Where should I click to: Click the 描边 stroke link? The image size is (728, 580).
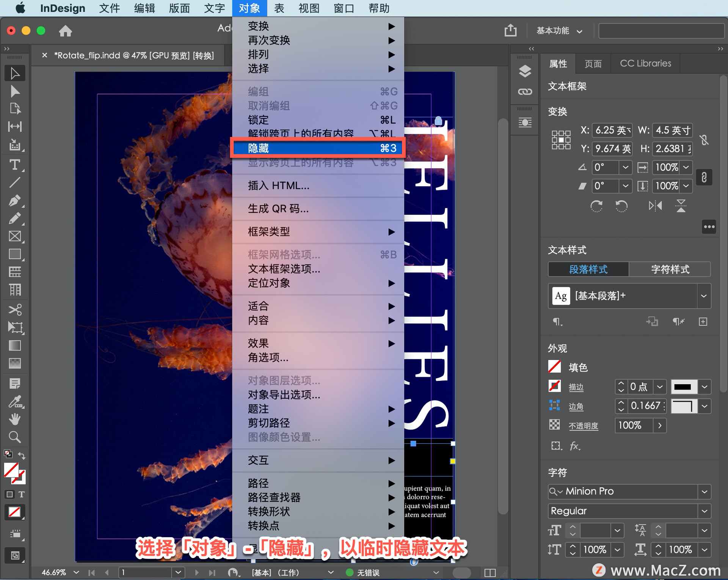click(x=576, y=387)
